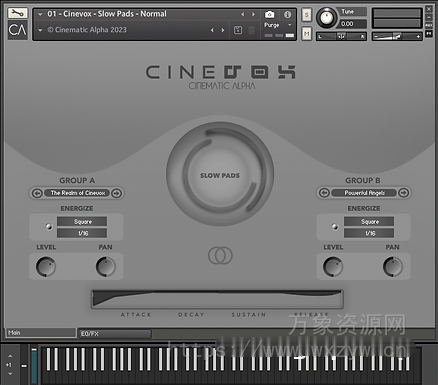Click Group B Pan knob
Screen dimensions: 438x385
click(x=393, y=266)
